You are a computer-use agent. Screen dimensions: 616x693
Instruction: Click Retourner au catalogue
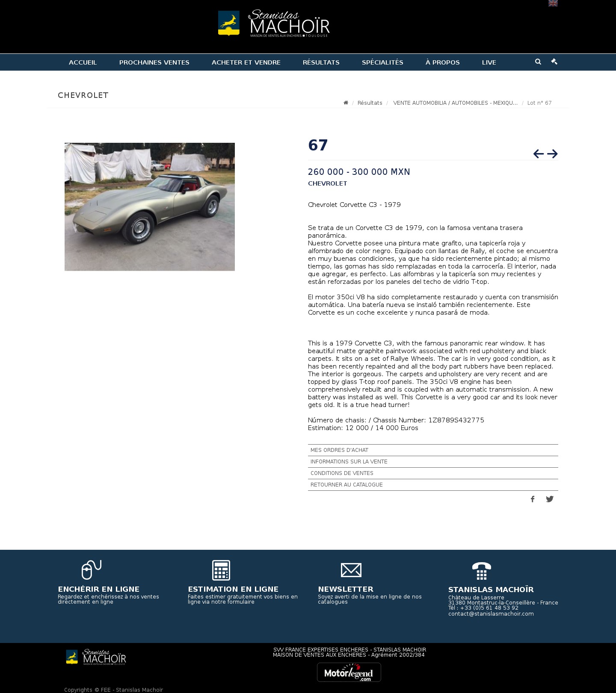tap(433, 485)
